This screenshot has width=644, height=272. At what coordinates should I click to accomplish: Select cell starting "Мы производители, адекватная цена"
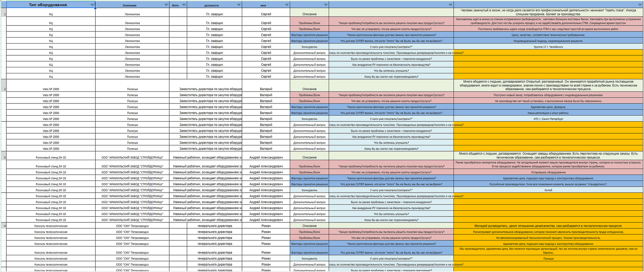548,251
